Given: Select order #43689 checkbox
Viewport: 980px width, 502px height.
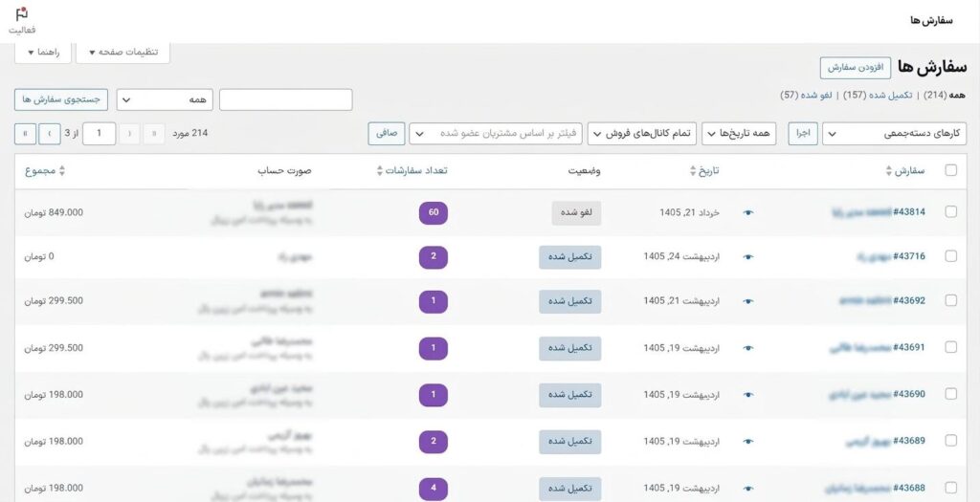Looking at the screenshot, I should point(950,441).
